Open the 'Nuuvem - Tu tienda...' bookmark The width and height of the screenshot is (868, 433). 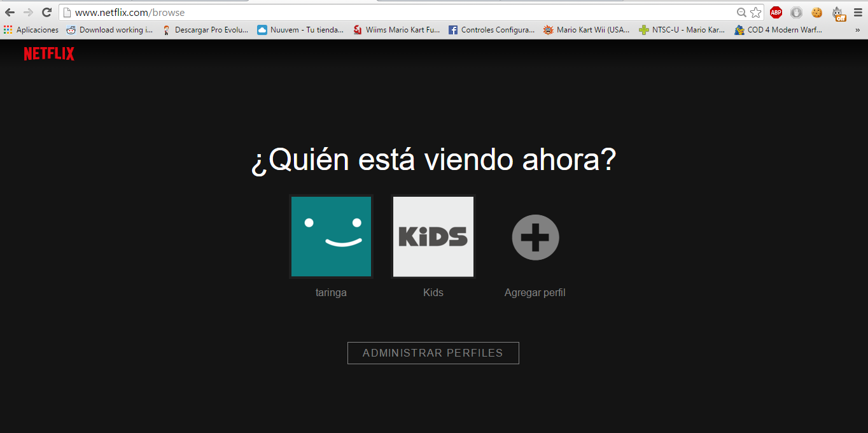(300, 30)
